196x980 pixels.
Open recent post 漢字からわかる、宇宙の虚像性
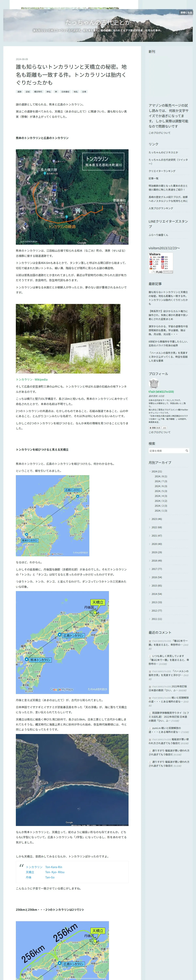[x=168, y=330]
